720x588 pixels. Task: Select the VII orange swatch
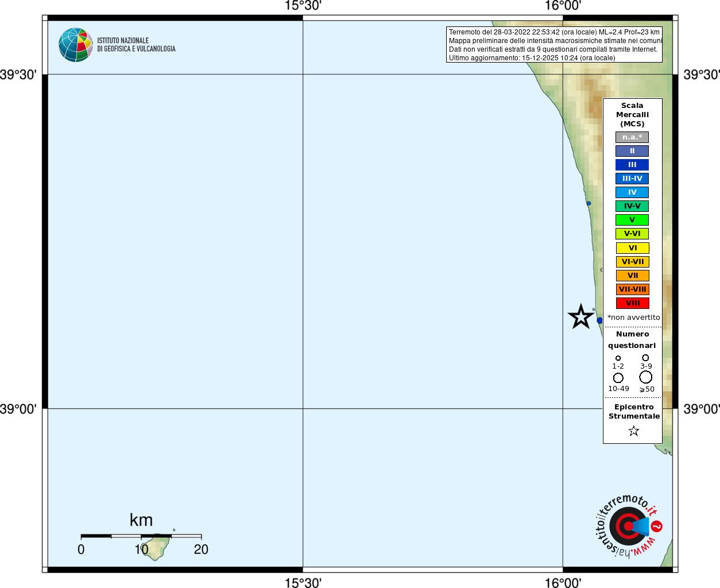(632, 276)
